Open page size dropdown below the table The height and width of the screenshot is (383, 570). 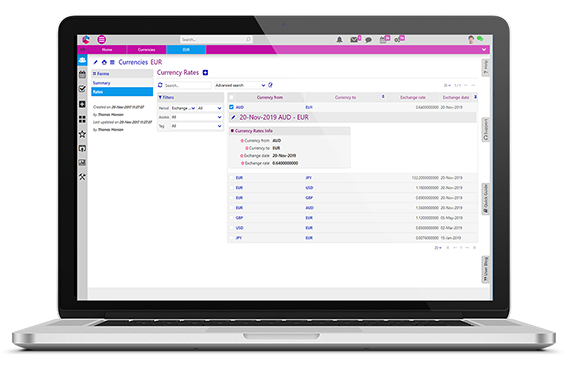click(438, 248)
